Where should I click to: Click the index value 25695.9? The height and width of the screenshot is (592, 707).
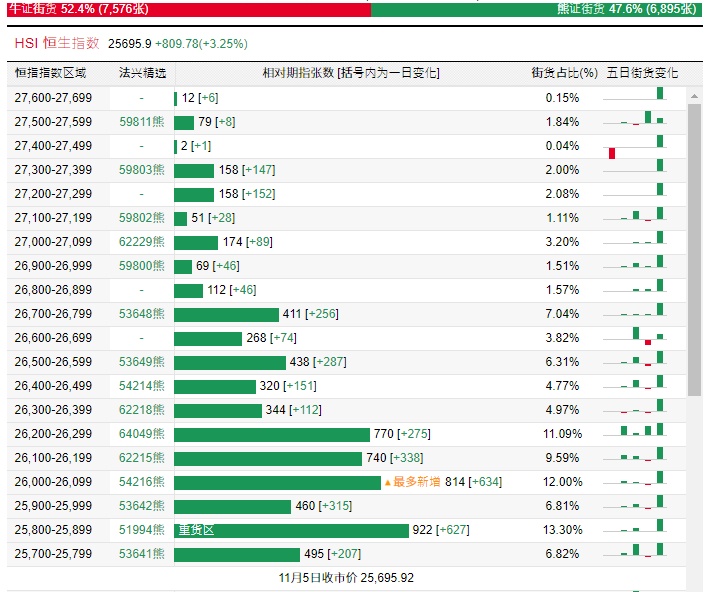(x=130, y=44)
